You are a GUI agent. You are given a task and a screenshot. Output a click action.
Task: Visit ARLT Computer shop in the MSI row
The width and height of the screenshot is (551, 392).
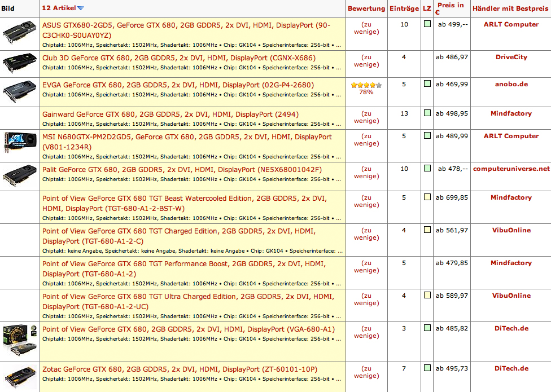[x=511, y=136]
